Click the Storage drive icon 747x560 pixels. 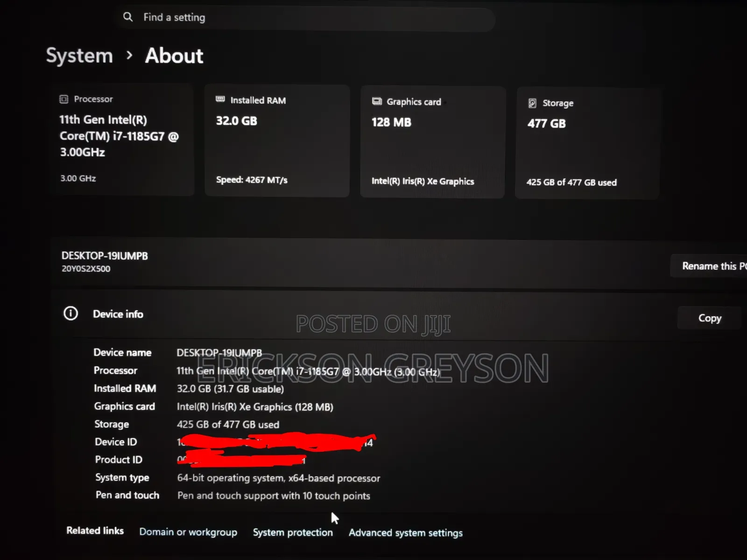[532, 103]
